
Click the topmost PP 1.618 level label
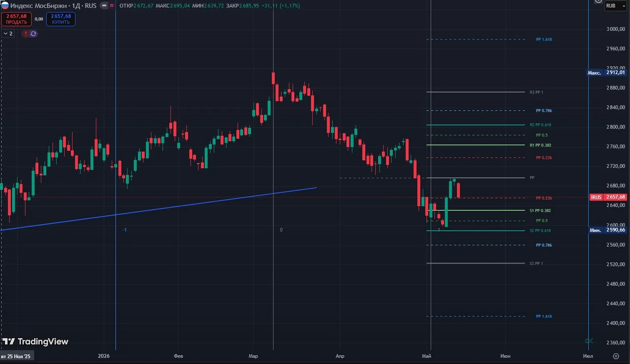[x=544, y=40]
